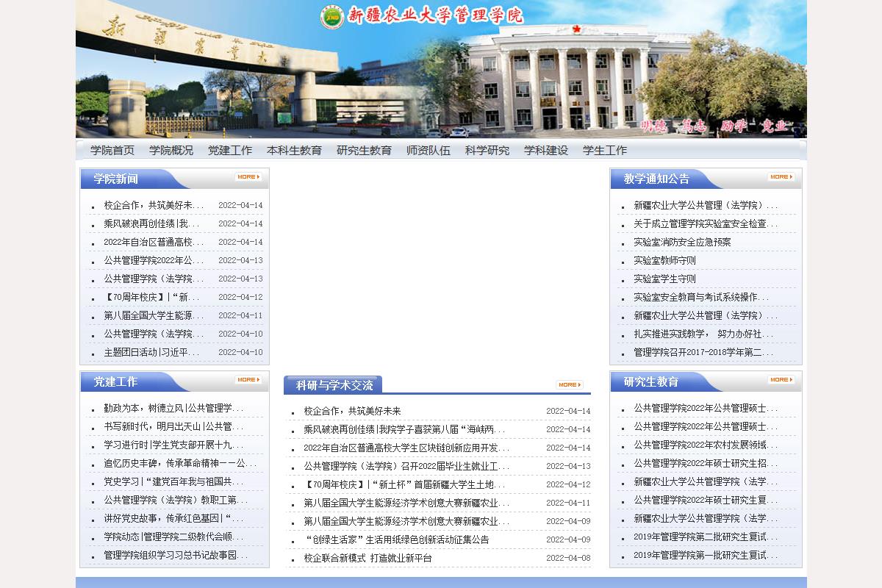Open 【70周年校庆】 news in 学院新闻 list
882x588 pixels.
(152, 297)
